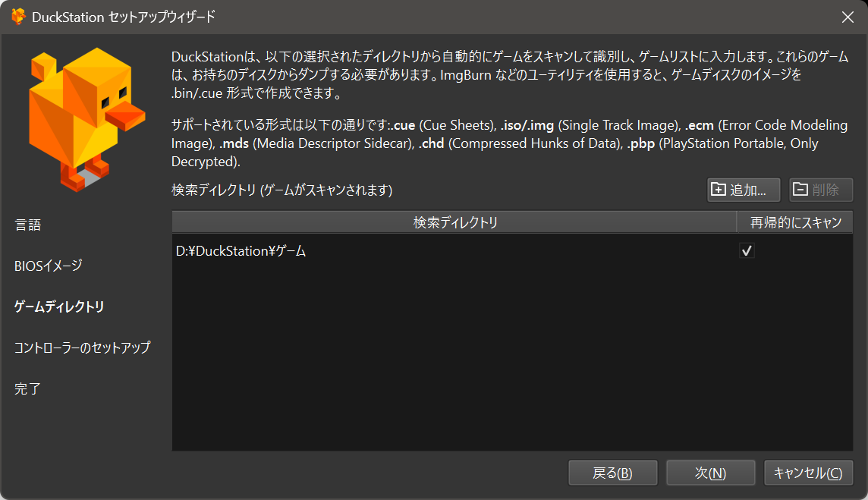Viewport: 868px width, 500px height.
Task: Select the BIOSイメージ step in sidebar
Action: (x=48, y=266)
